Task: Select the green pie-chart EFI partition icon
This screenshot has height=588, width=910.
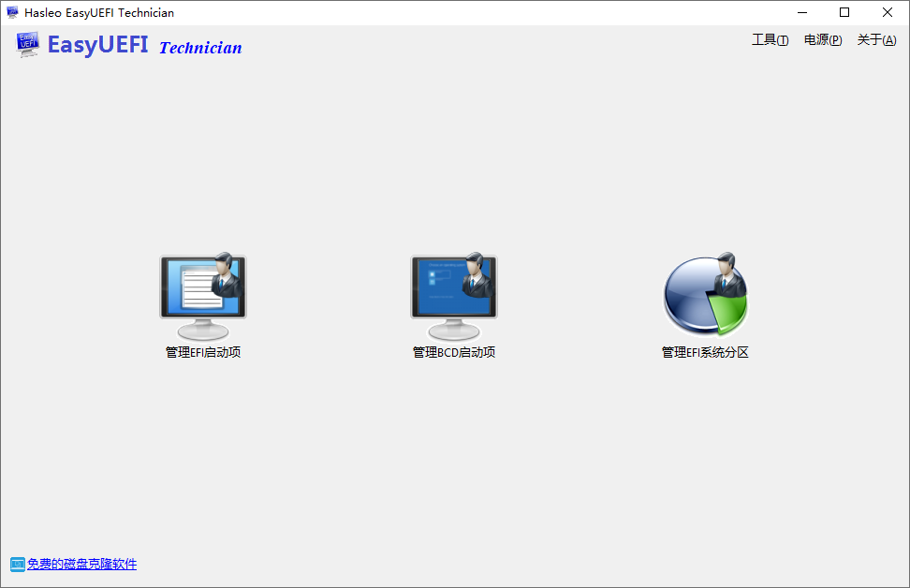Action: 705,292
